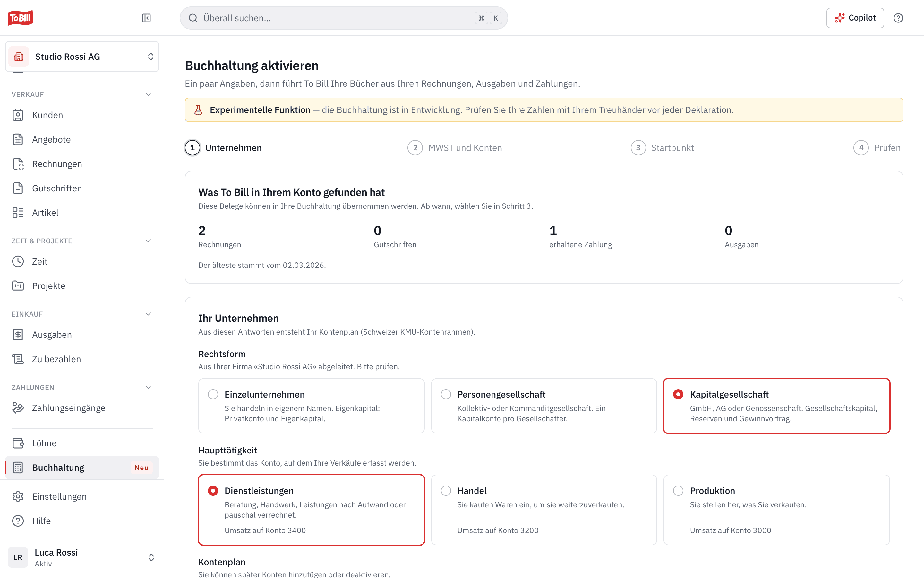Go to step 1 Unternehmen

click(223, 148)
